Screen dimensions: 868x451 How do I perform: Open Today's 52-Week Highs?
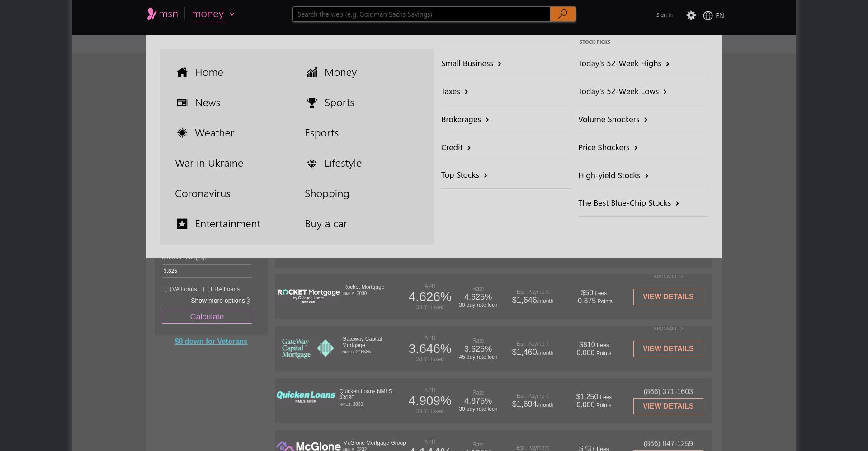[624, 63]
